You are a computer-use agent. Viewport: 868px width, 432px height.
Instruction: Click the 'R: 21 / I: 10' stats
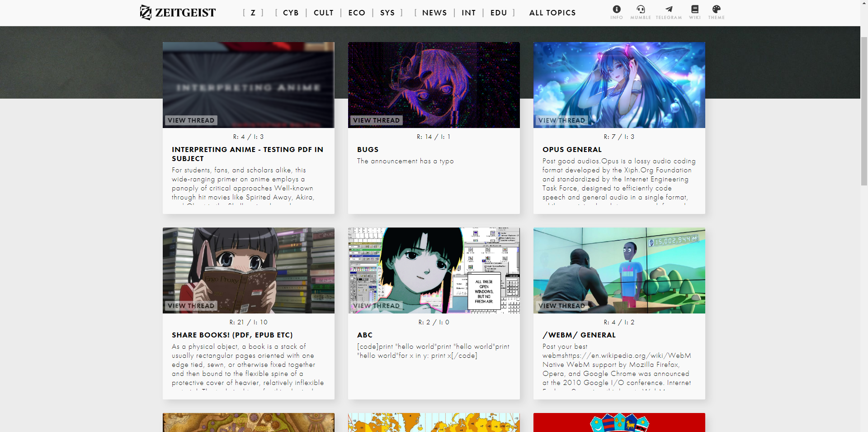click(x=249, y=322)
